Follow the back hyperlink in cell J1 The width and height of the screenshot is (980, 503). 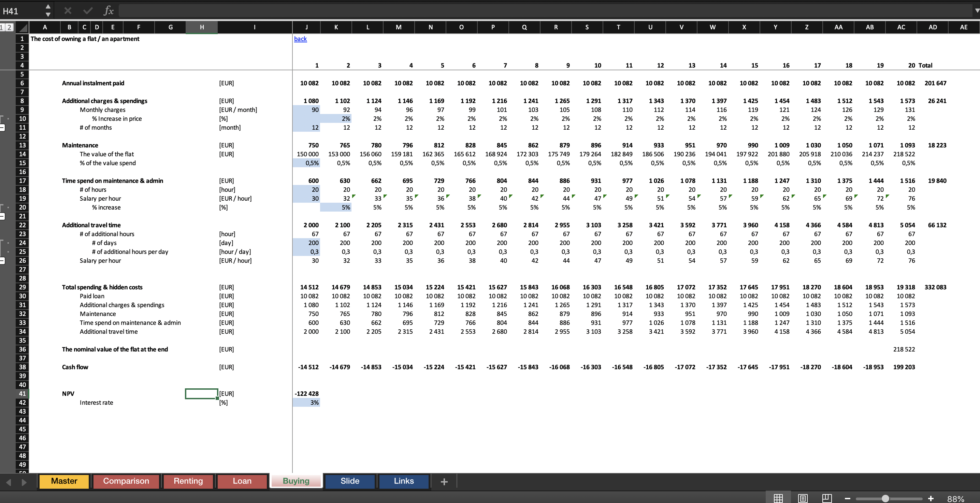coord(300,39)
